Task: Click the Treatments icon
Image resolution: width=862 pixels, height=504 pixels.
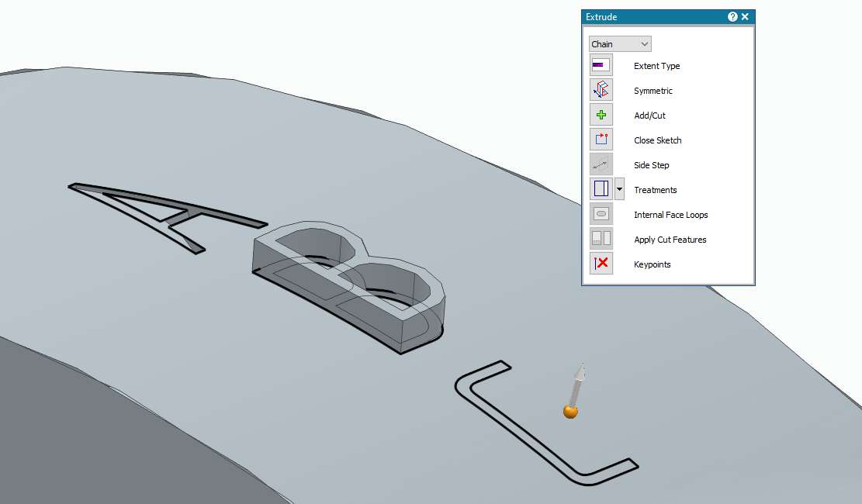Action: pos(601,189)
